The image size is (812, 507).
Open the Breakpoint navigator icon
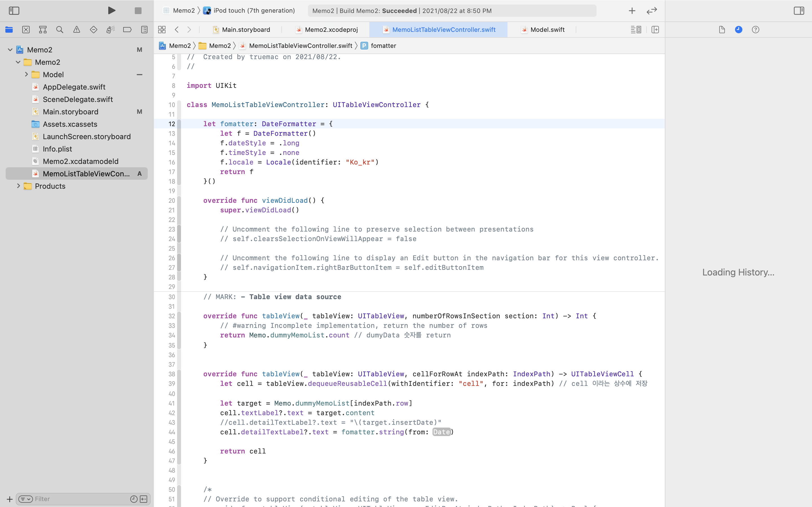[127, 30]
